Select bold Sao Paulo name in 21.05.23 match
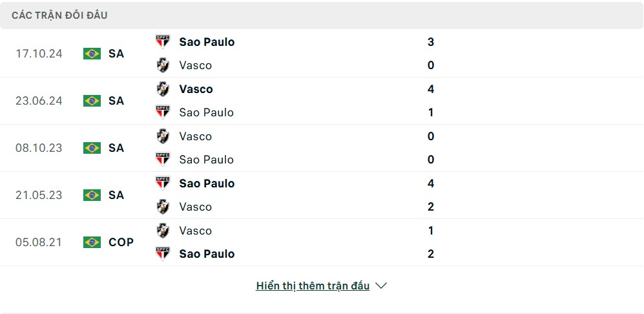Image resolution: width=644 pixels, height=314 pixels. 207,183
